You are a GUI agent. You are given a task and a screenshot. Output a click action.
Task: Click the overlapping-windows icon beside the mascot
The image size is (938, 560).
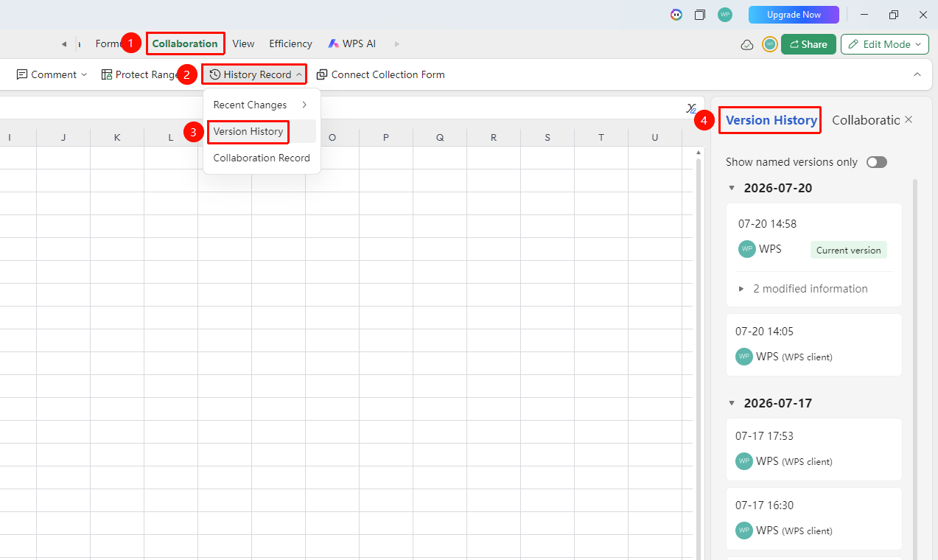700,15
